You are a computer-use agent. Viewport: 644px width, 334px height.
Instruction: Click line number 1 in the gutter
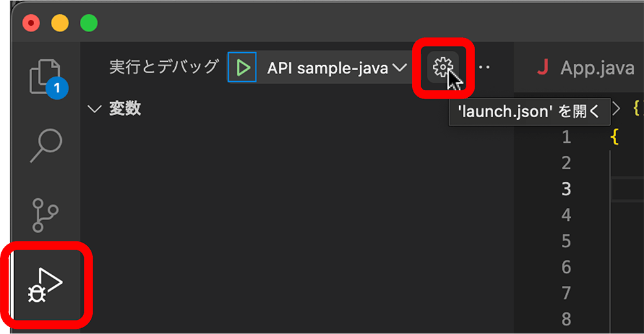point(566,137)
